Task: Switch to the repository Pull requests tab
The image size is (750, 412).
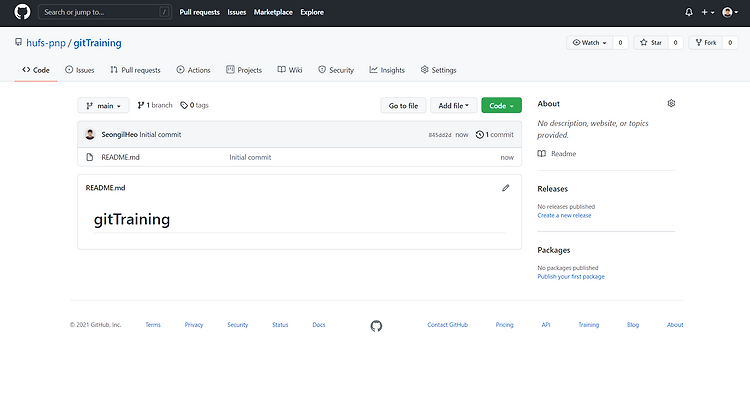Action: (x=135, y=70)
